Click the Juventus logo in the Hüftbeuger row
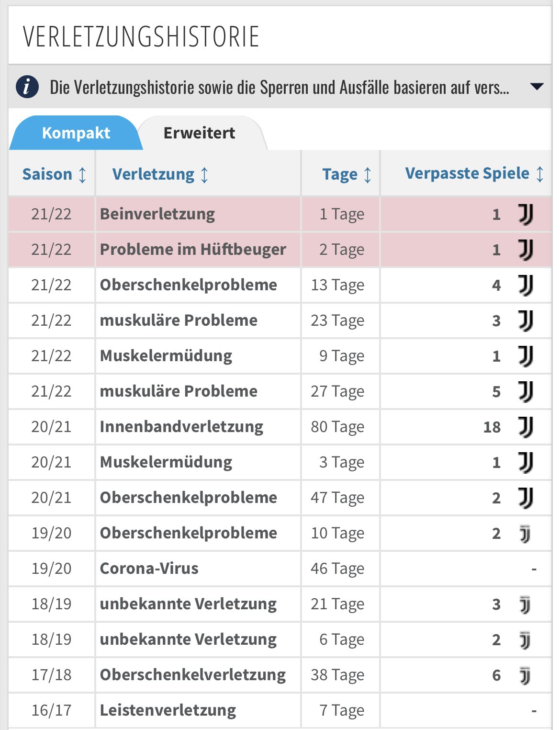The image size is (560, 730). tap(526, 250)
